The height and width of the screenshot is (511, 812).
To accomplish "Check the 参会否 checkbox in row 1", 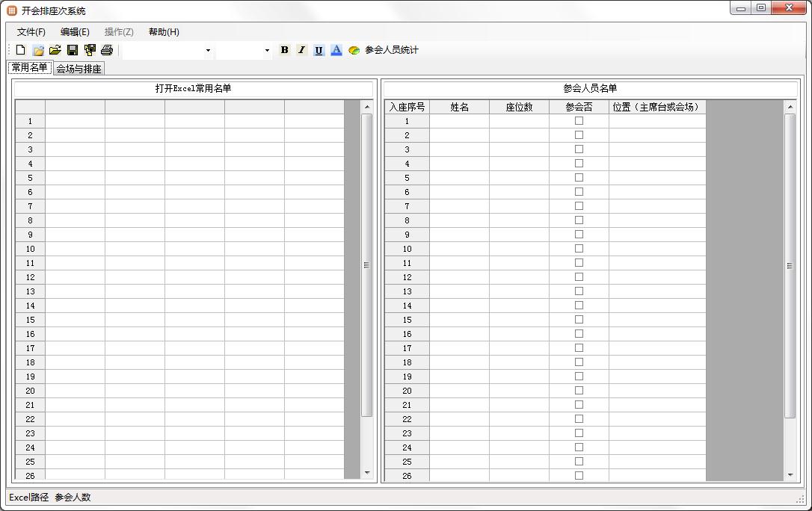I will tap(579, 120).
